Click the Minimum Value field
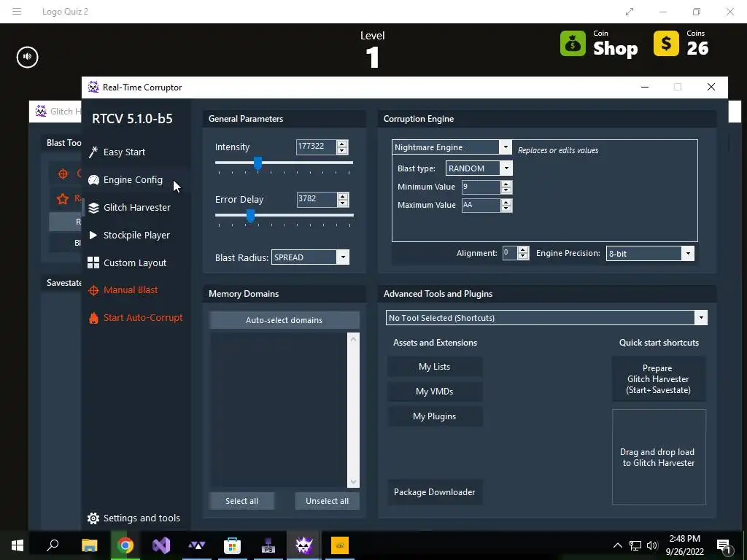The width and height of the screenshot is (747, 560). pyautogui.click(x=481, y=187)
